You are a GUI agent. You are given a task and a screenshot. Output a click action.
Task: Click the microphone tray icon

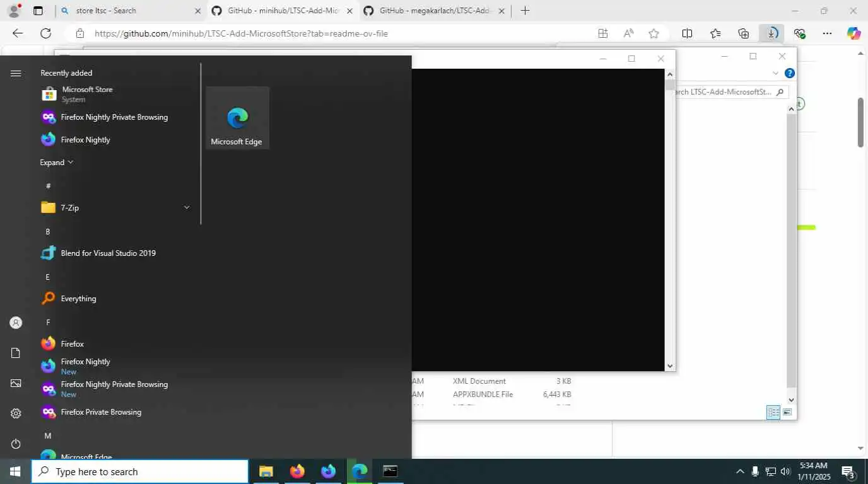755,471
